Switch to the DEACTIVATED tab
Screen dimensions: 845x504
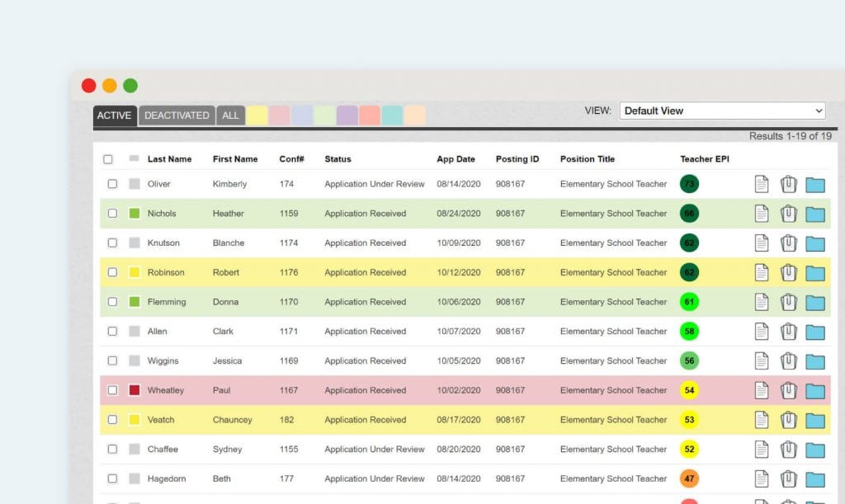177,115
